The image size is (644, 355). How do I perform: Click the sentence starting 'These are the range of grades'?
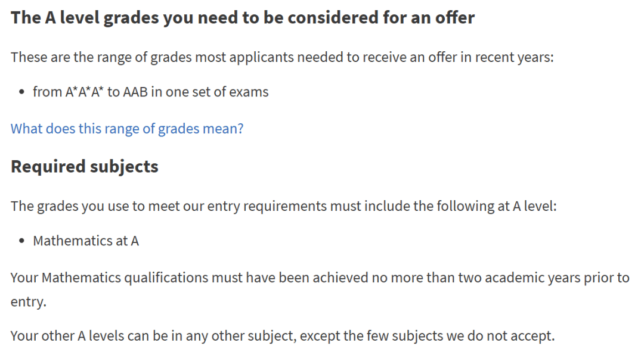(x=282, y=58)
